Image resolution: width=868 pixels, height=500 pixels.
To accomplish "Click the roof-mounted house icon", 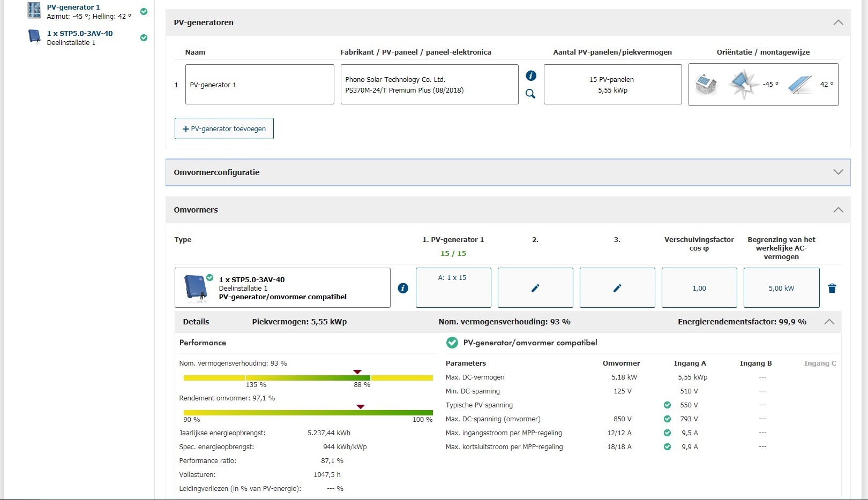I will (706, 85).
